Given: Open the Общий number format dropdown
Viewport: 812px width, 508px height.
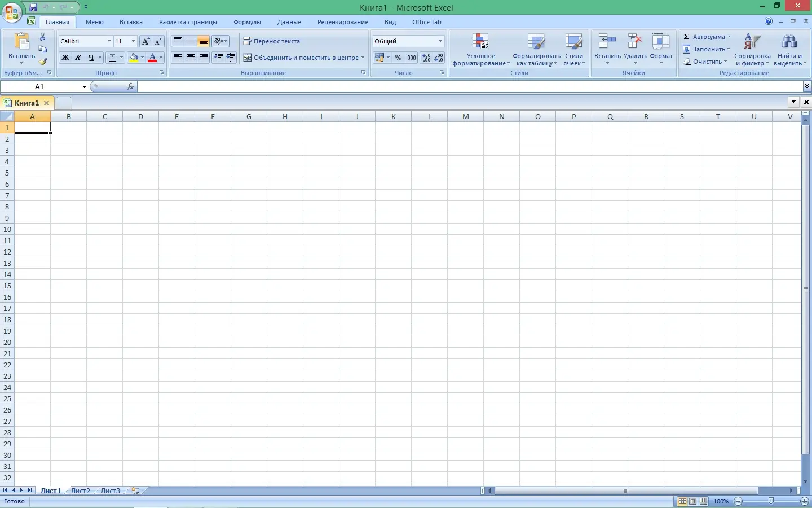Looking at the screenshot, I should [x=440, y=41].
